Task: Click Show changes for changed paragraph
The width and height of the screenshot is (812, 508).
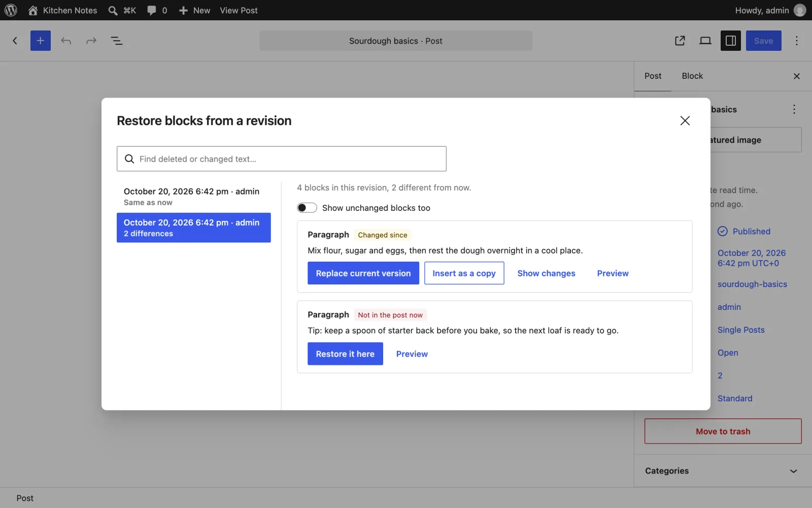Action: pyautogui.click(x=547, y=273)
